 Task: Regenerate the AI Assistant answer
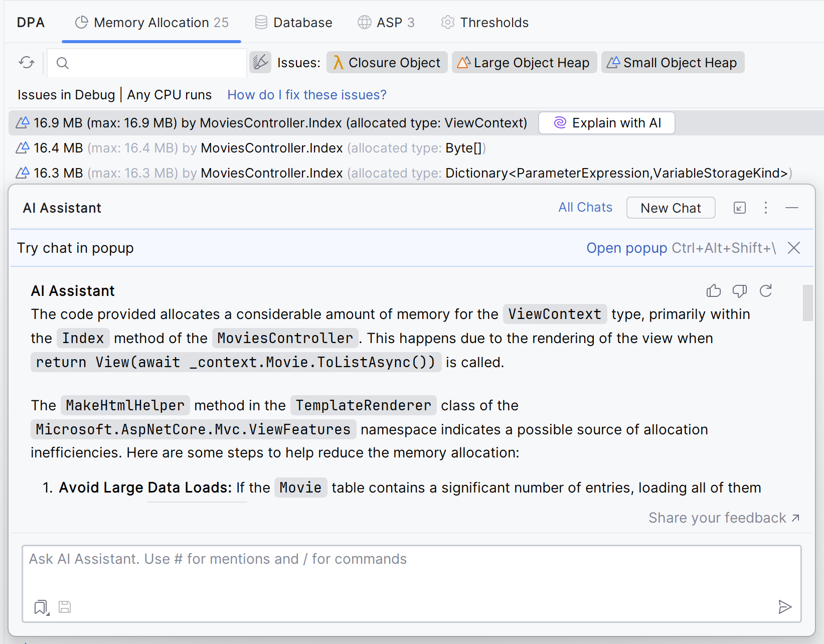(x=766, y=290)
